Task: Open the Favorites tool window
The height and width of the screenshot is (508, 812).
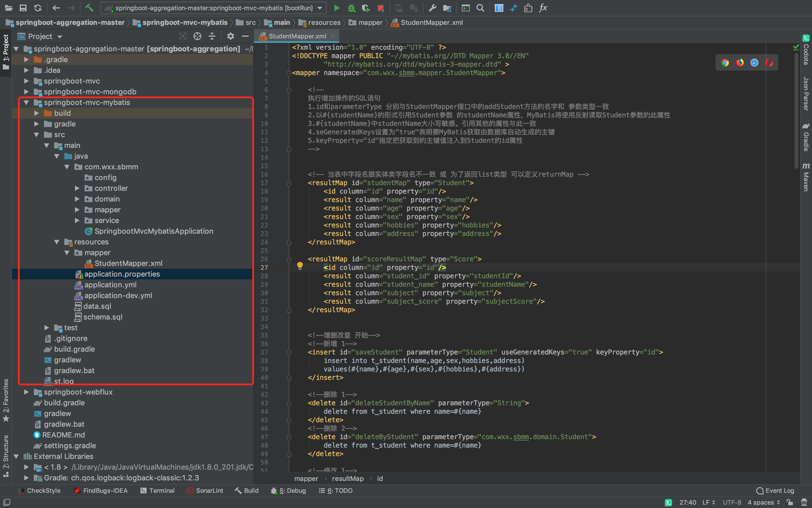Action: [6, 400]
